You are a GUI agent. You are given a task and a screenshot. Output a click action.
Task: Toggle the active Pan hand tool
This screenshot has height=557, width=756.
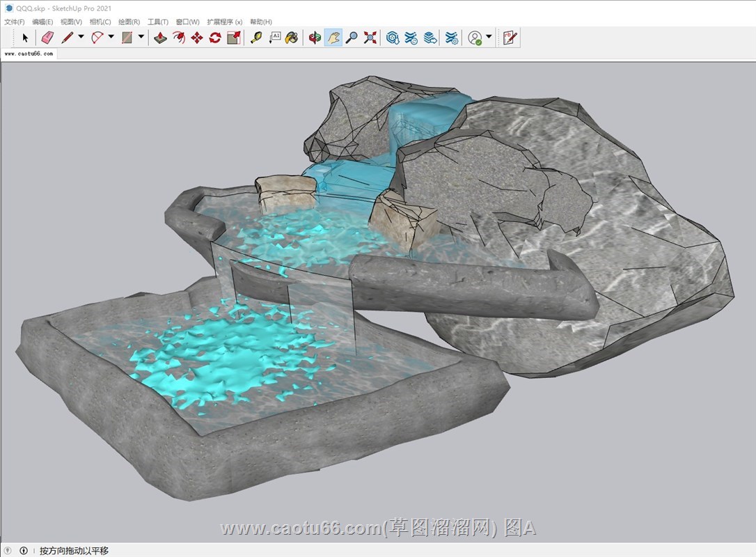[333, 38]
